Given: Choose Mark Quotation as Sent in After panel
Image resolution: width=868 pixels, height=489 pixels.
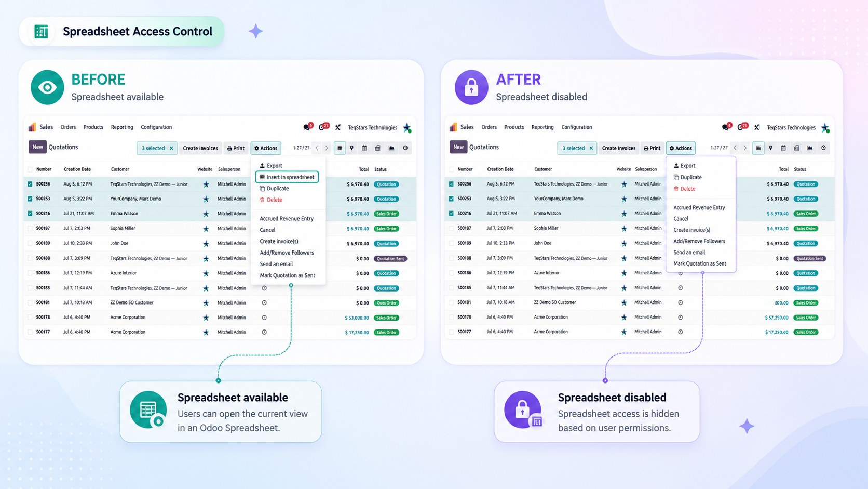Looking at the screenshot, I should pyautogui.click(x=700, y=263).
